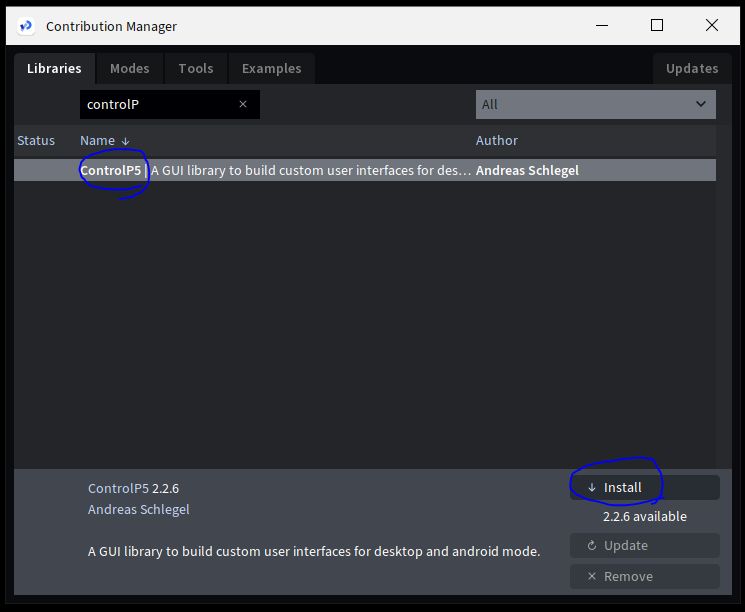The image size is (745, 612).
Task: Open Andreas Schlegel author link in details
Action: (x=139, y=509)
